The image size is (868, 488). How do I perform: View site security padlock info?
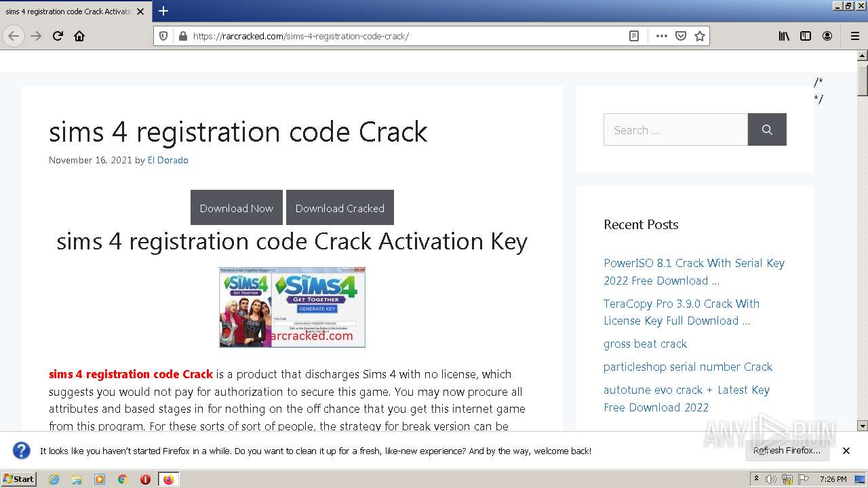[x=182, y=36]
